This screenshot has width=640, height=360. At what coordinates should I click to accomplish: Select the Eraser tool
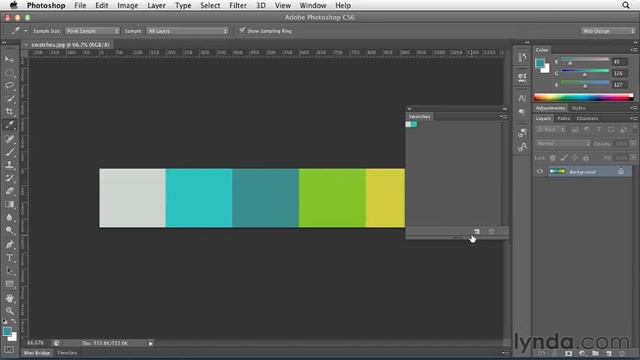coord(9,191)
